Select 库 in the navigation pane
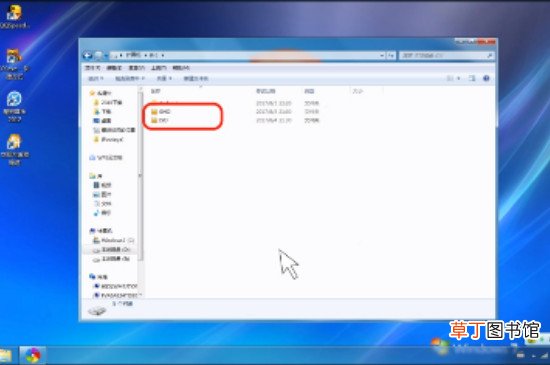550x365 pixels. 96,176
